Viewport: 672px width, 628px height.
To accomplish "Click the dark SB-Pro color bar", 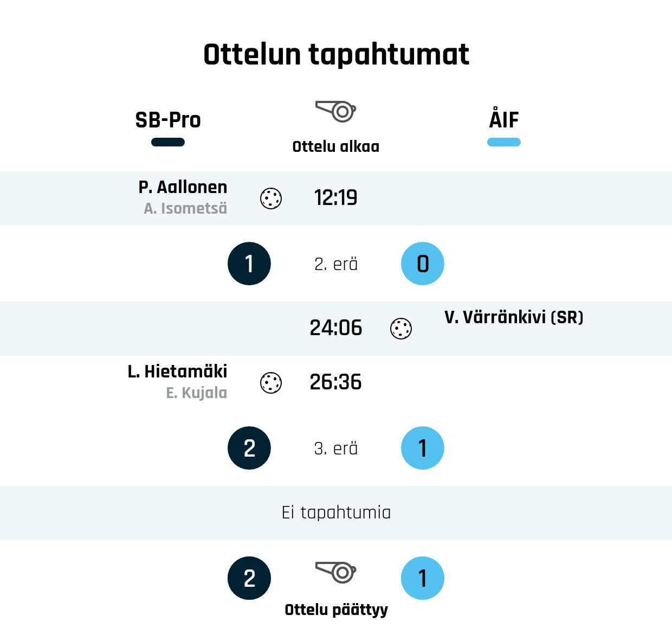I will tap(168, 142).
